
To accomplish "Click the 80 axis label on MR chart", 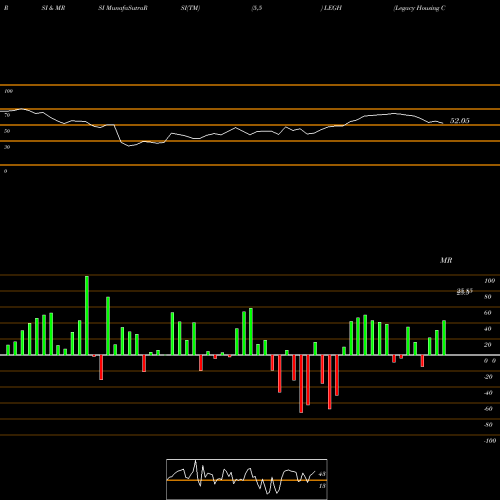I will (x=488, y=297).
